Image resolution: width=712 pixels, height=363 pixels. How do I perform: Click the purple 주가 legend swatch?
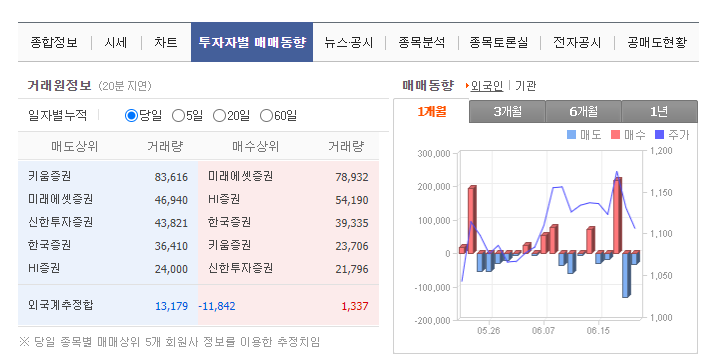659,134
